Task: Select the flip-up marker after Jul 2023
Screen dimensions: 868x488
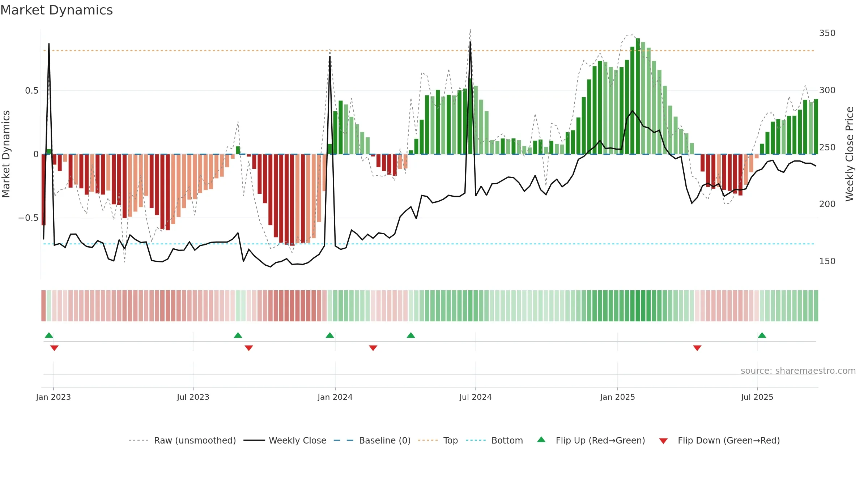Action: (x=238, y=335)
